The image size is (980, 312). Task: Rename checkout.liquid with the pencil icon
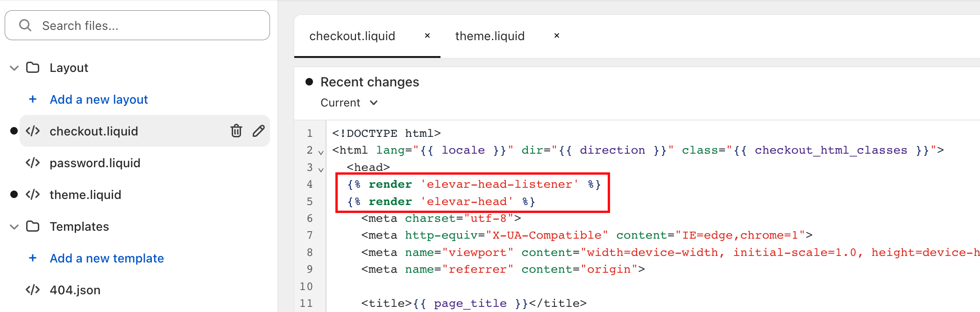pyautogui.click(x=259, y=131)
